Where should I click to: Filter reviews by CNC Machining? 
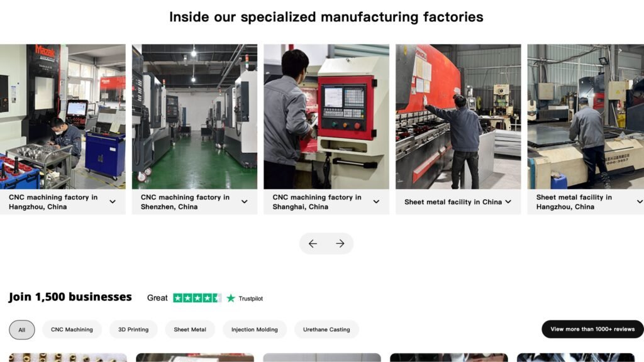[72, 329]
